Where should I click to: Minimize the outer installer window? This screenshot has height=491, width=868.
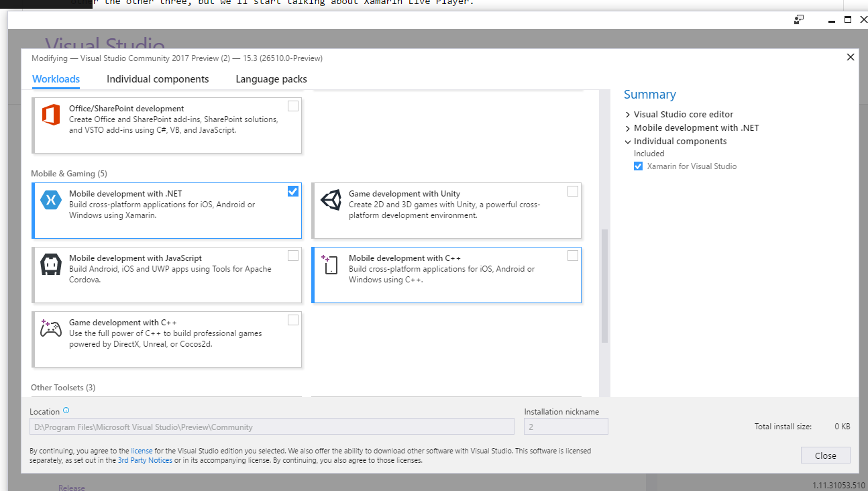coord(831,20)
